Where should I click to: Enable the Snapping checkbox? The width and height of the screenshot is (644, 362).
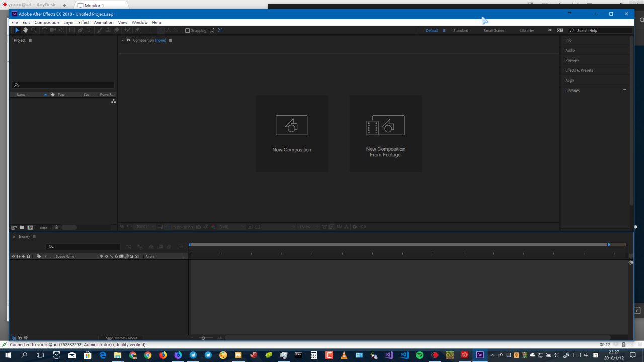[188, 31]
